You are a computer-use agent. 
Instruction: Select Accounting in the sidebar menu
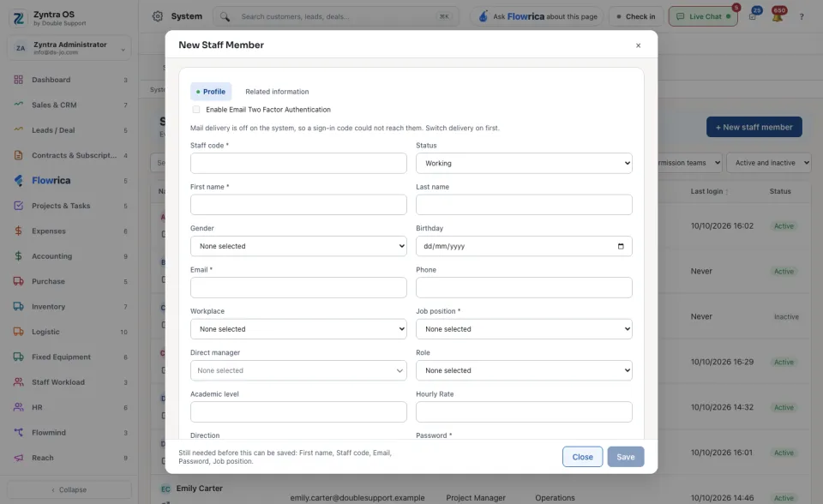click(x=69, y=256)
